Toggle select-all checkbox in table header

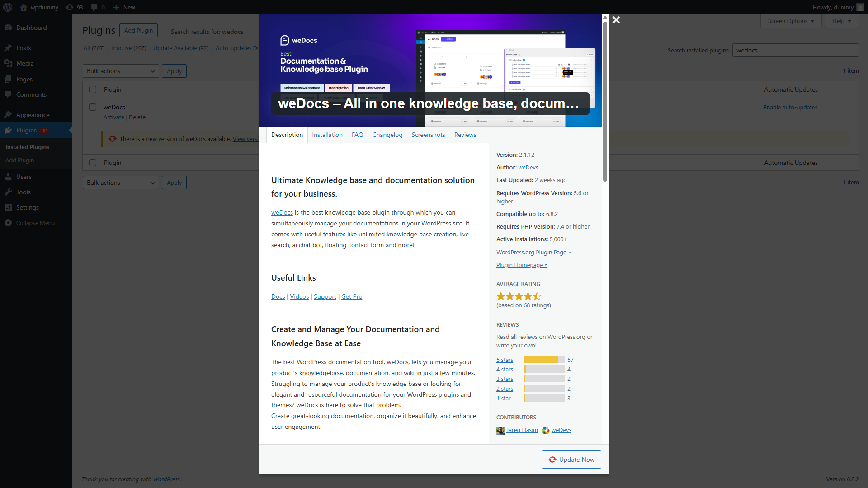coord(93,89)
